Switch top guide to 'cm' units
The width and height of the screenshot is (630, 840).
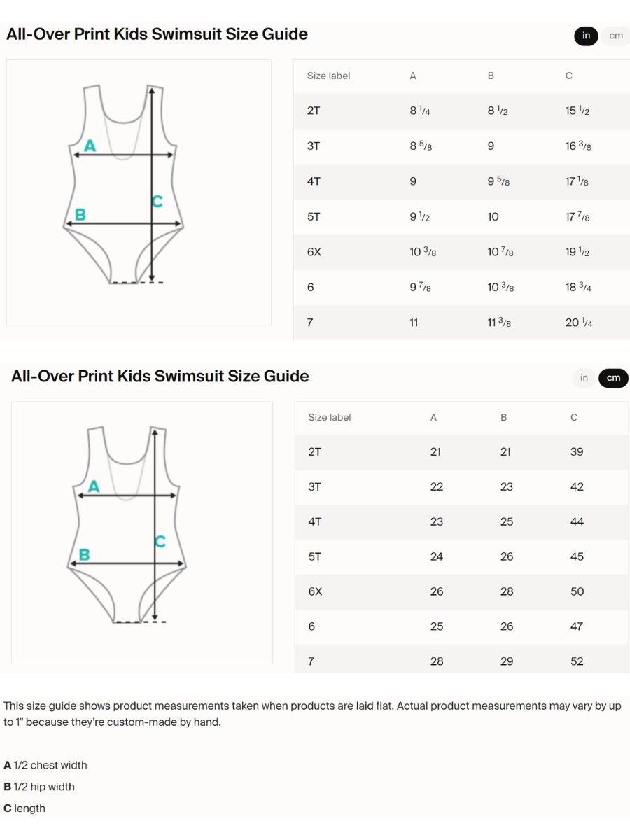pos(615,36)
